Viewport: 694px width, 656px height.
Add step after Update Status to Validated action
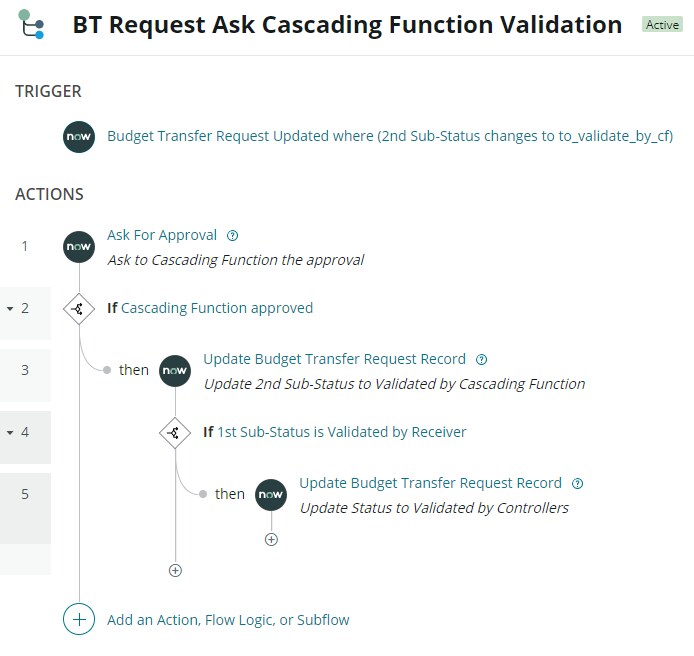(x=271, y=540)
